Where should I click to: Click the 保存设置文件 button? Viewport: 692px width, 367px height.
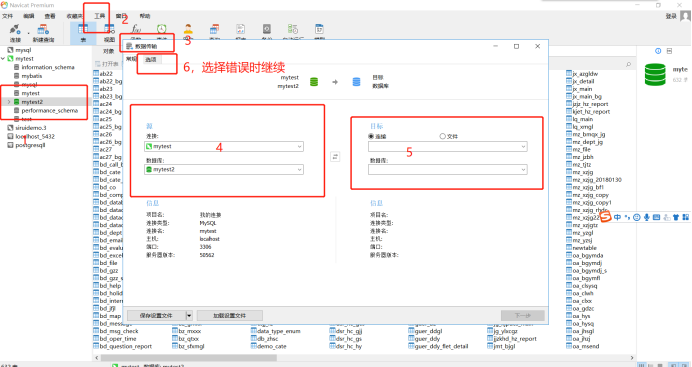pyautogui.click(x=156, y=315)
